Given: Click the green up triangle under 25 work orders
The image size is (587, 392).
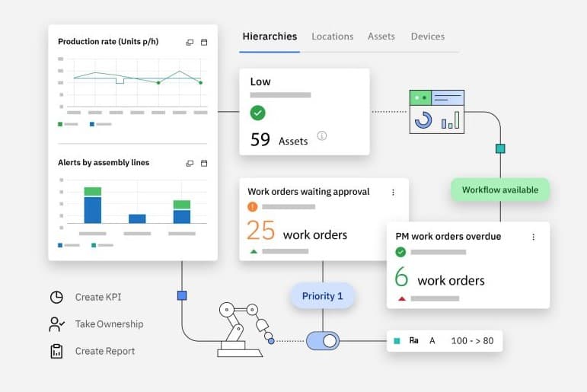Looking at the screenshot, I should [254, 252].
